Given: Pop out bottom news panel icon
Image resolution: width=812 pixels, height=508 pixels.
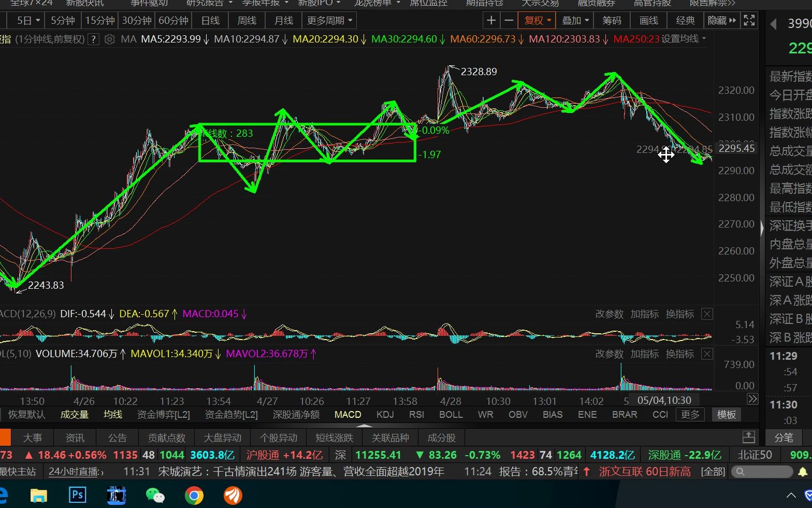Looking at the screenshot, I should coord(748,437).
